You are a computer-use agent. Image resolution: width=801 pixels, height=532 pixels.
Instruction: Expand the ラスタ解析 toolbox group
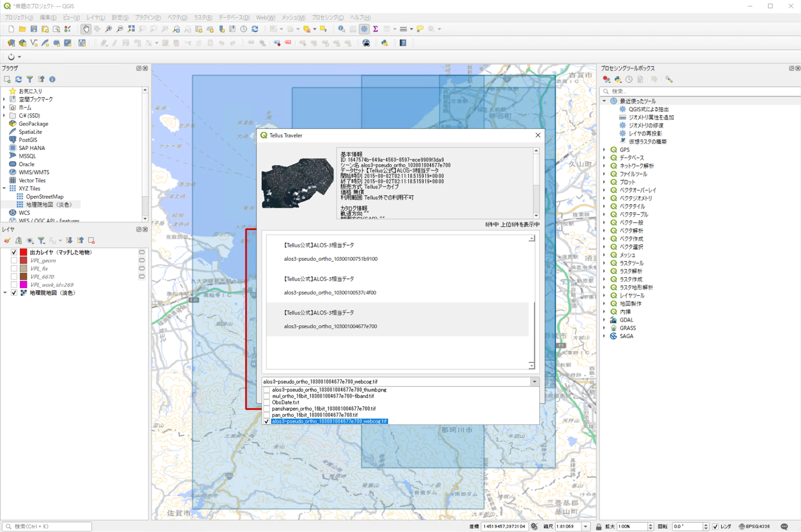(604, 271)
